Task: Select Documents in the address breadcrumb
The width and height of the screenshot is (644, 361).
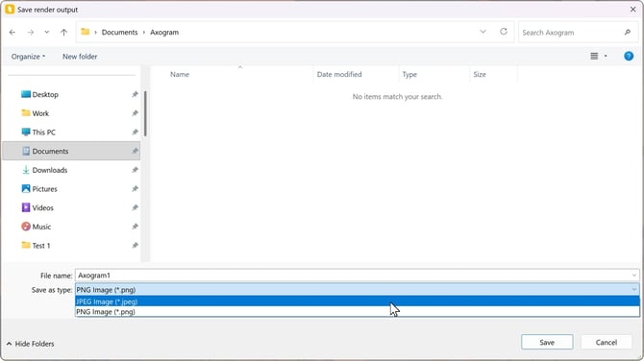Action: (x=119, y=32)
